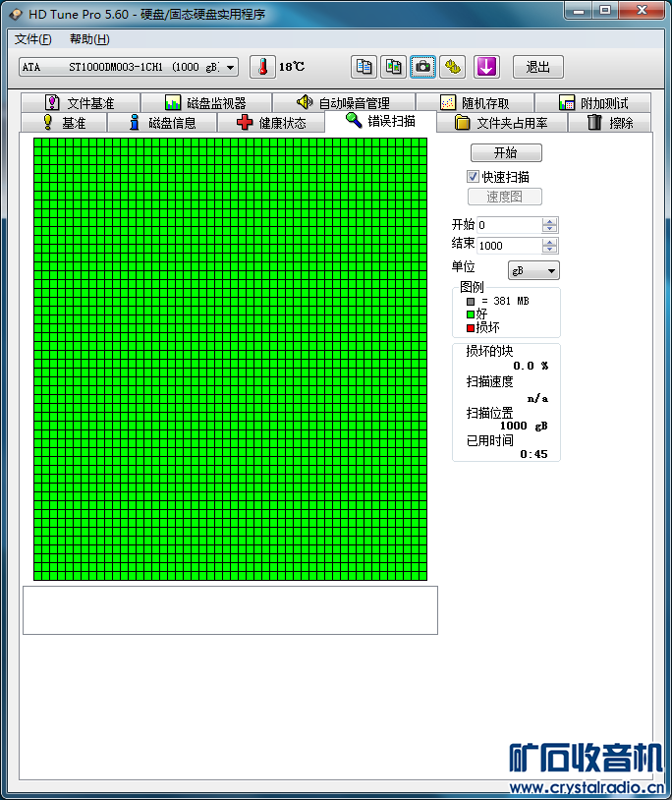Screen dimensions: 672x800
Task: Close the HD Tune Pro window
Action: pyautogui.click(x=642, y=10)
